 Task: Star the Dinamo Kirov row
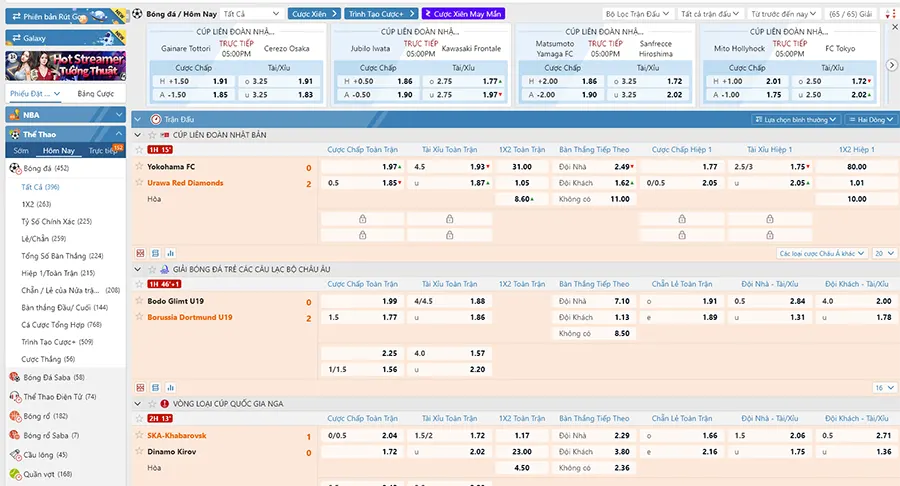point(139,451)
